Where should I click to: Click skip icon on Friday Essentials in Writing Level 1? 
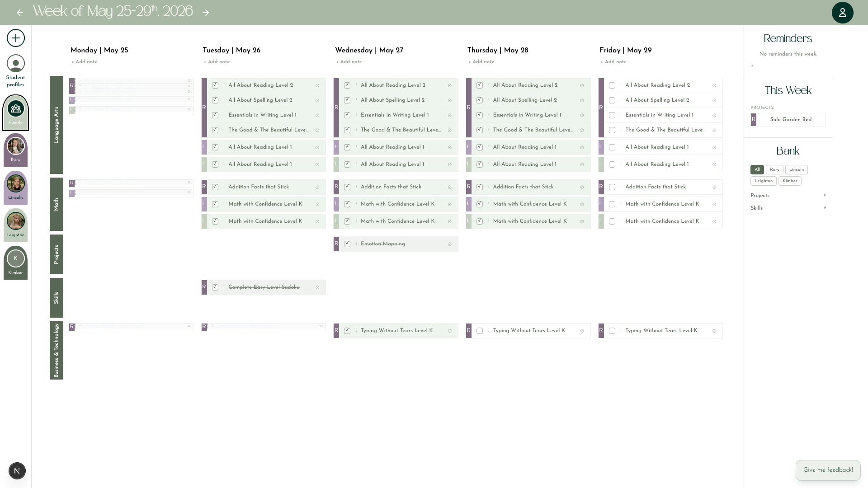click(x=714, y=115)
